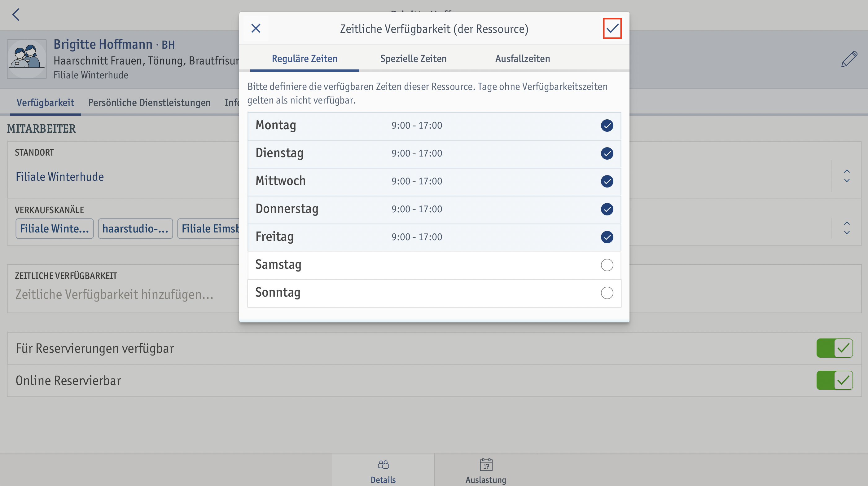The width and height of the screenshot is (868, 486).
Task: Uncheck Donnerstag availability
Action: [607, 209]
